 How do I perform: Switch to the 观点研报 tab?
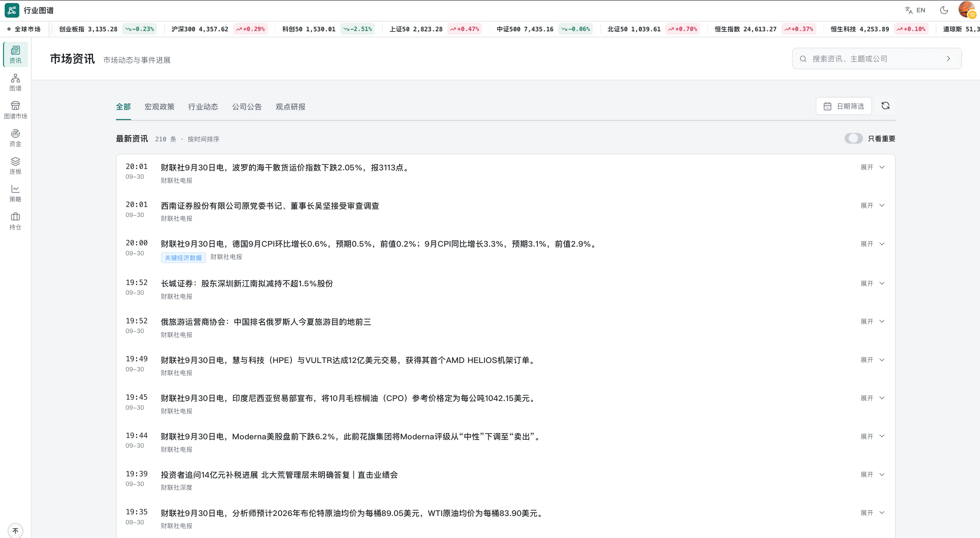290,107
